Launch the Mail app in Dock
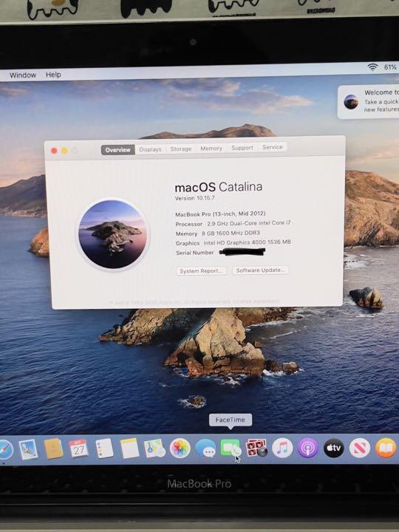 [29, 449]
